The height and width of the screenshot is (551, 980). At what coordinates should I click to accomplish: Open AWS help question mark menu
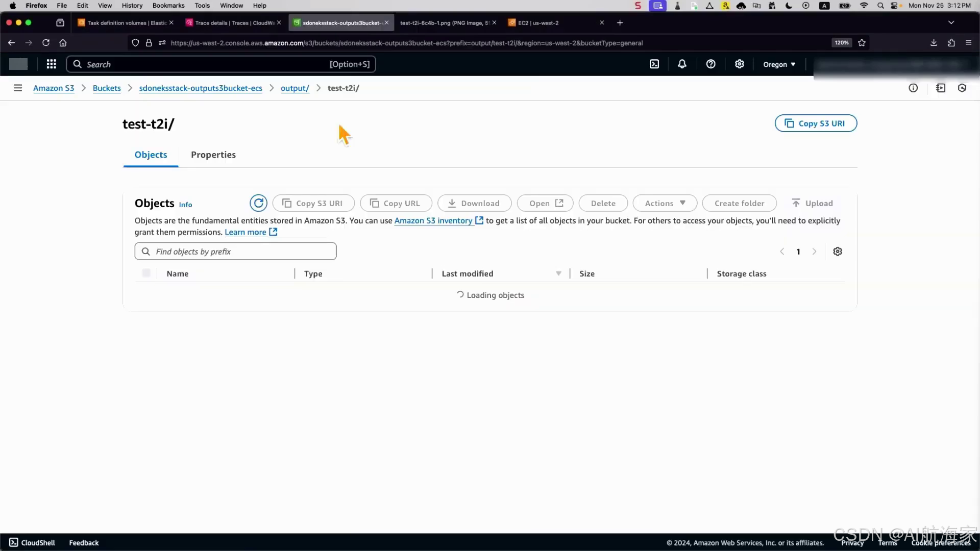(x=710, y=64)
